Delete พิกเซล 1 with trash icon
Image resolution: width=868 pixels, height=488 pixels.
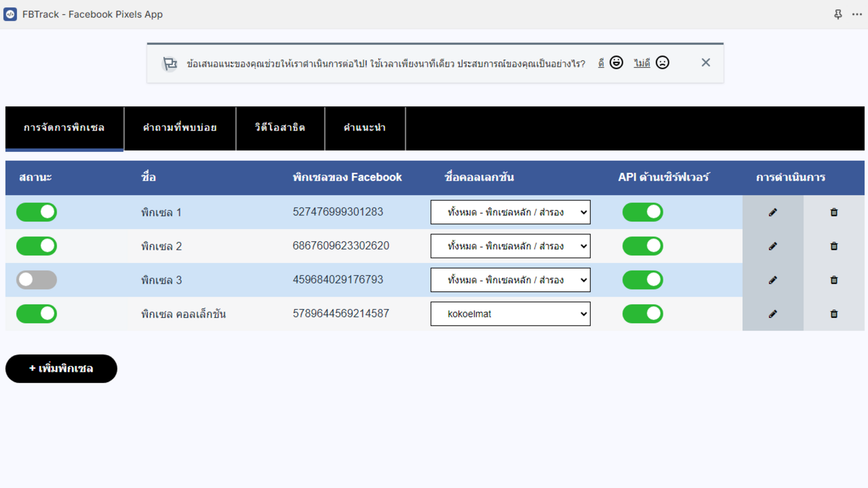pos(834,212)
